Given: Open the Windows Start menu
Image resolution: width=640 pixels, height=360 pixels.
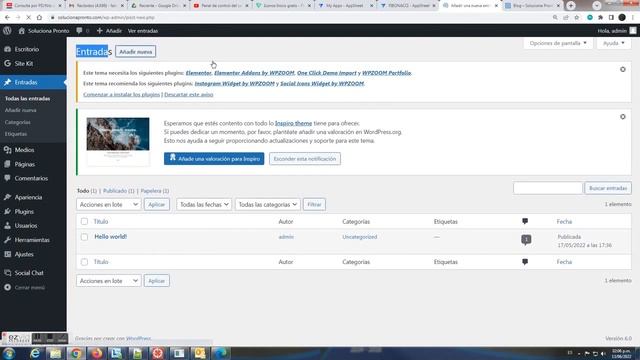Looking at the screenshot, I should pyautogui.click(x=9, y=353).
